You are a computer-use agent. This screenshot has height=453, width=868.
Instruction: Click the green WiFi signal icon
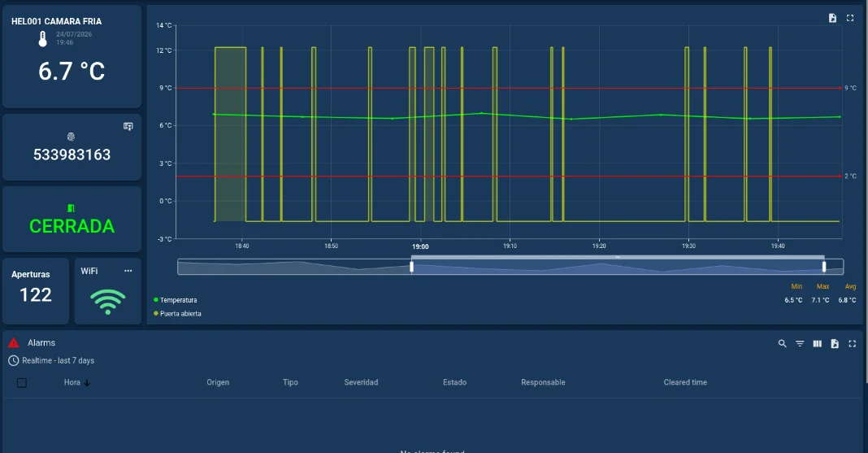point(107,302)
